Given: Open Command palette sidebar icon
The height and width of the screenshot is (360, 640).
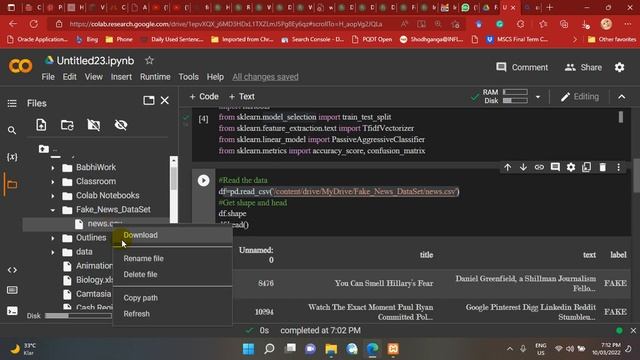Looking at the screenshot, I should (12, 290).
